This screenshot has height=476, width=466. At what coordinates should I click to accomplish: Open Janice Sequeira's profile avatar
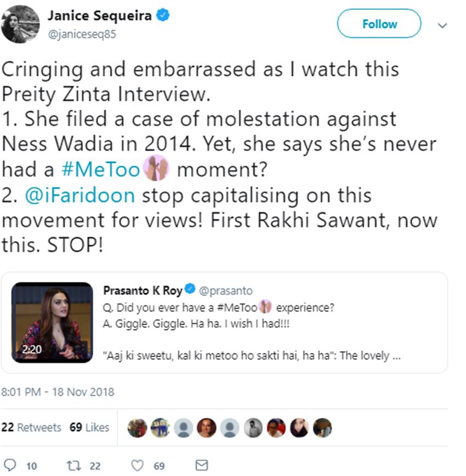[20, 24]
